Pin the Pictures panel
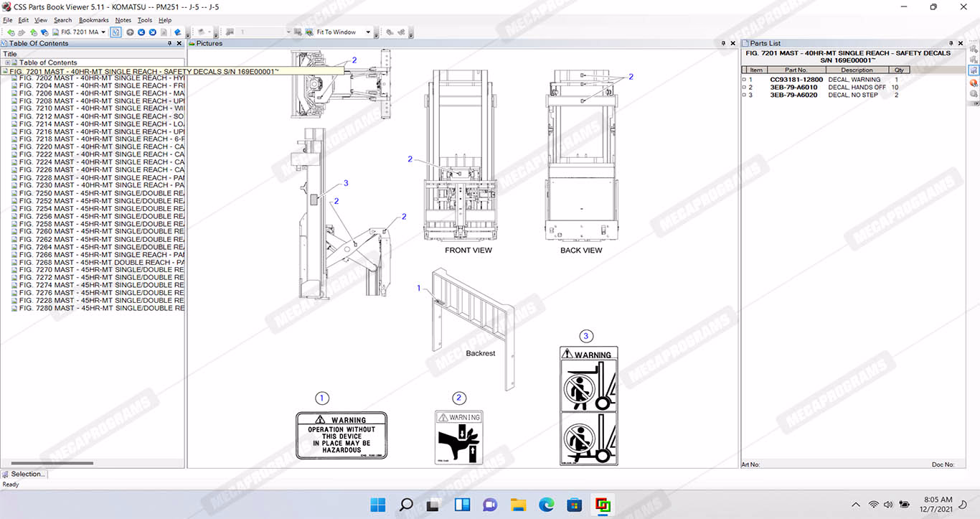Viewport: 980px width, 519px height. pyautogui.click(x=723, y=44)
